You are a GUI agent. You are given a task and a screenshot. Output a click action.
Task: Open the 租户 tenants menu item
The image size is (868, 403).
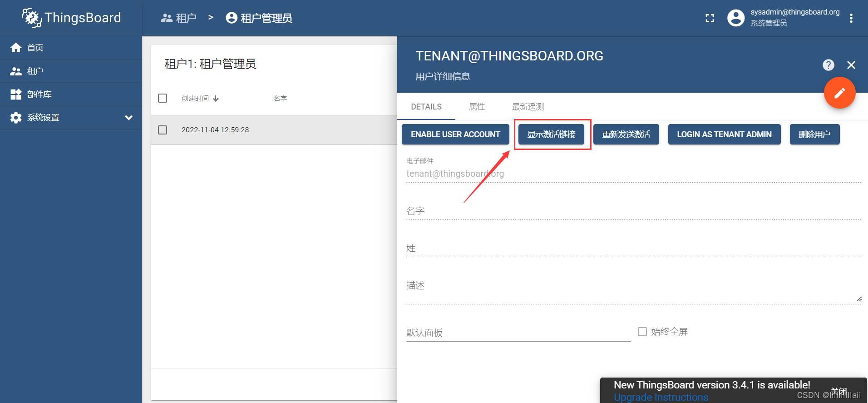pos(71,71)
